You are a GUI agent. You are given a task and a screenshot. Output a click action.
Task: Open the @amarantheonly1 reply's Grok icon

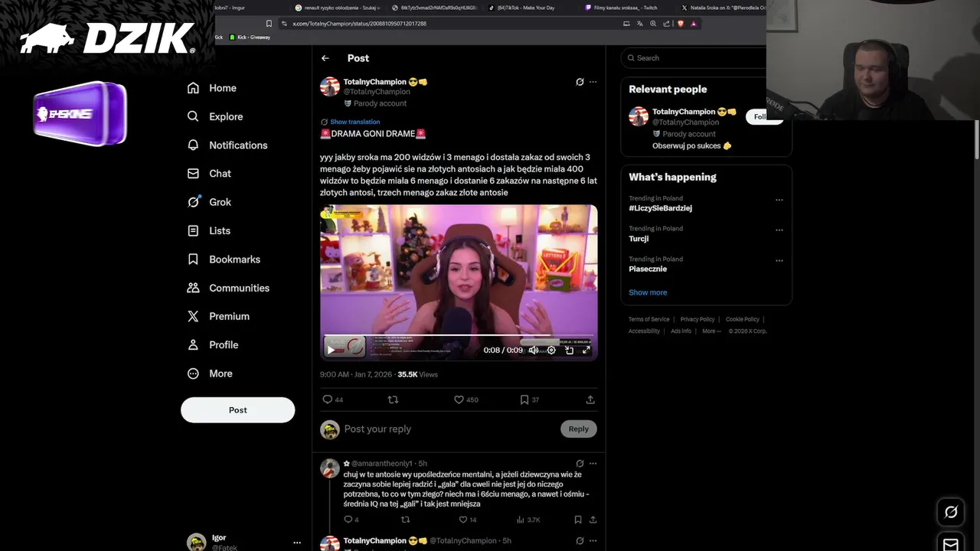coord(580,464)
